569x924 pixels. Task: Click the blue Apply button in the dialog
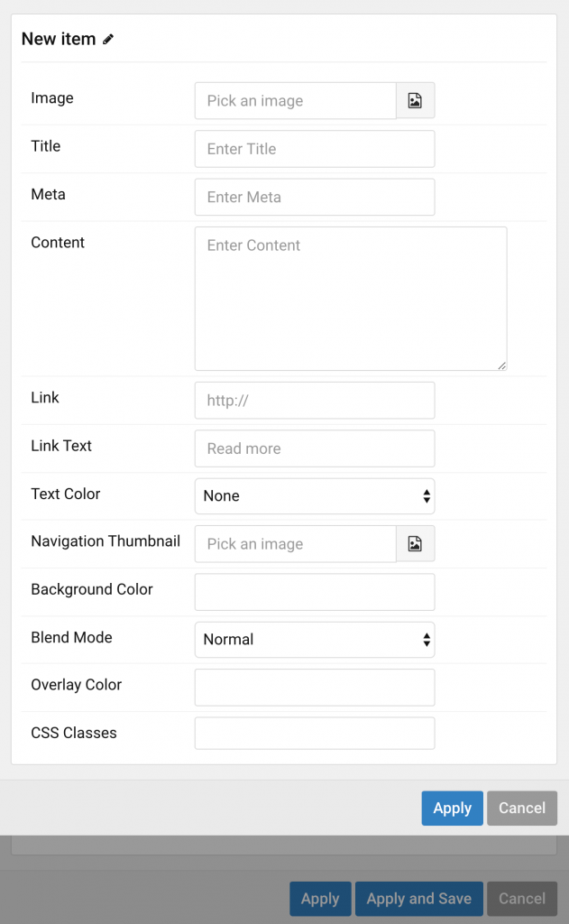coord(452,808)
